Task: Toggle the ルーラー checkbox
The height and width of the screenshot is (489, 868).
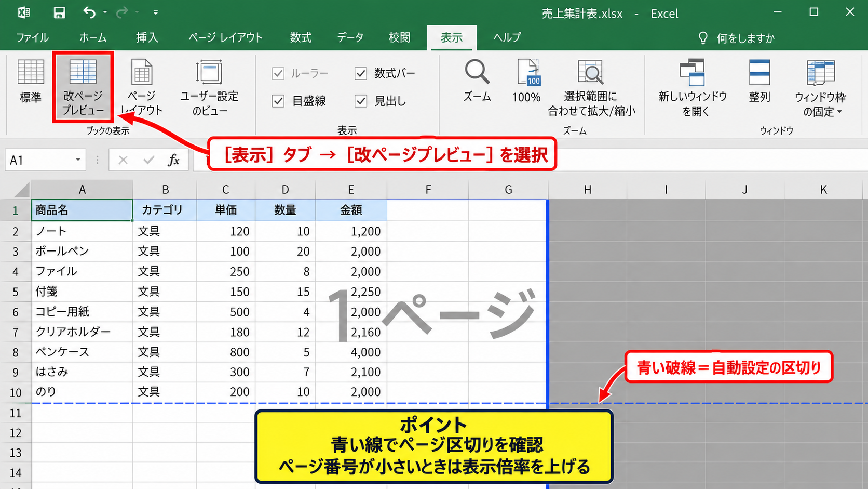Action: (278, 73)
